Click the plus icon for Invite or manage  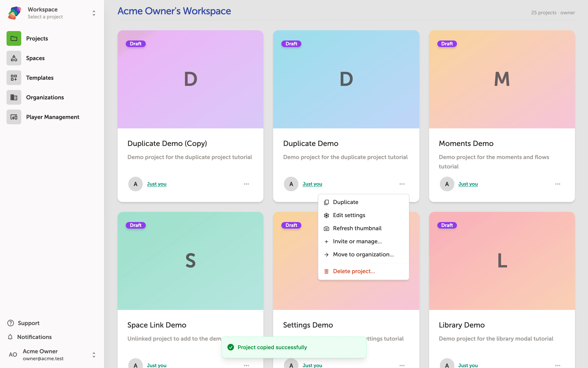click(x=326, y=241)
